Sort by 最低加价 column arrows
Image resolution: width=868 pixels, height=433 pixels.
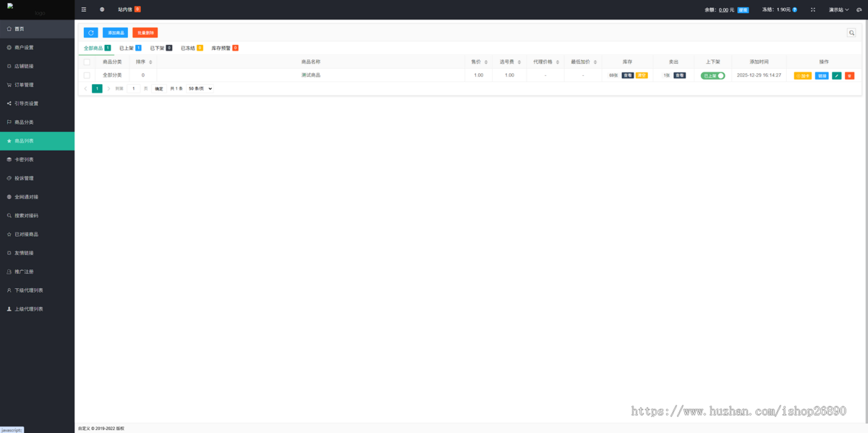[x=595, y=62]
